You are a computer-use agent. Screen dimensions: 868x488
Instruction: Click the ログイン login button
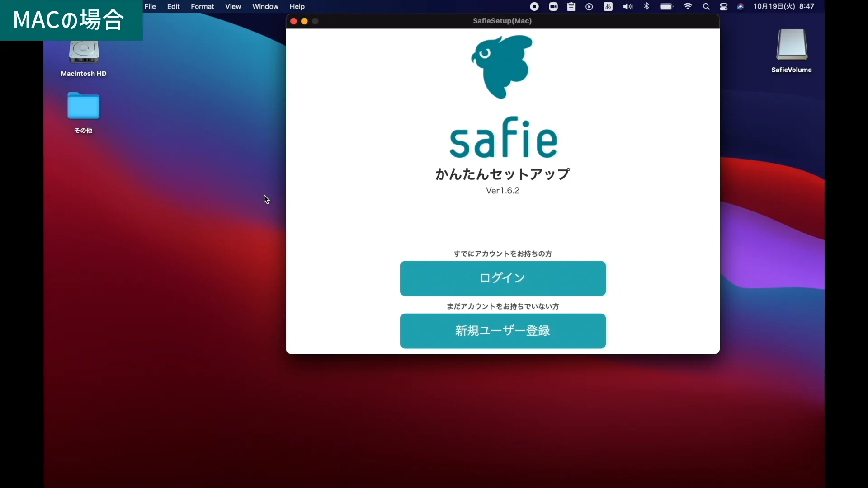(x=502, y=278)
